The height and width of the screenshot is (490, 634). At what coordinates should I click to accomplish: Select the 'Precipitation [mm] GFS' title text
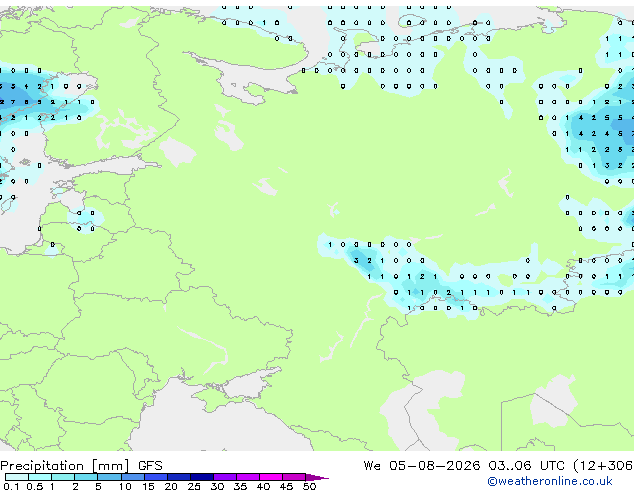coord(81,466)
